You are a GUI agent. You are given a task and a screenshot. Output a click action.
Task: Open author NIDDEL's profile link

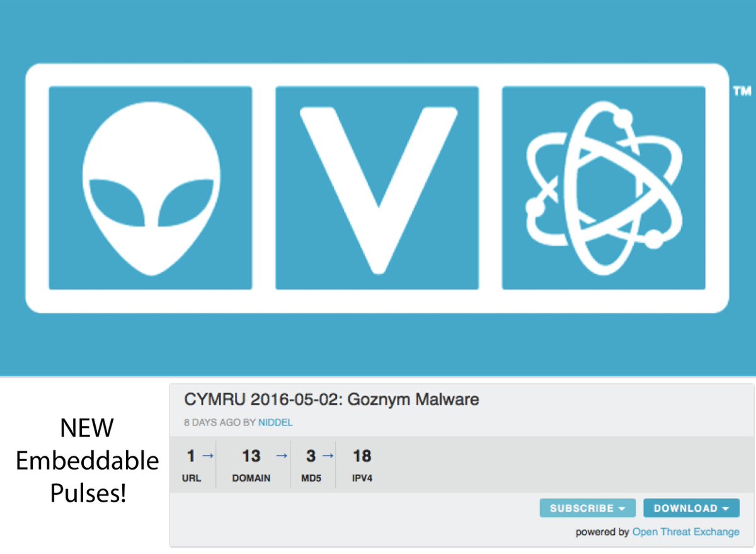275,422
